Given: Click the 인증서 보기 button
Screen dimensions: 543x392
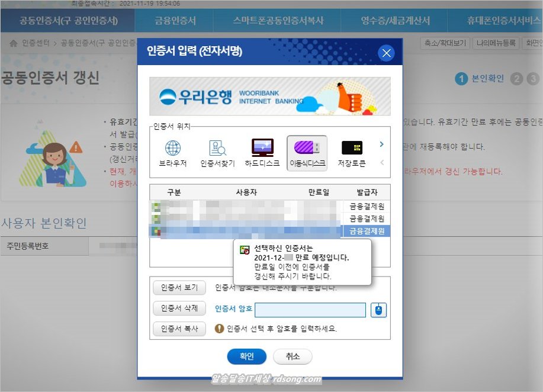Looking at the screenshot, I should [179, 288].
